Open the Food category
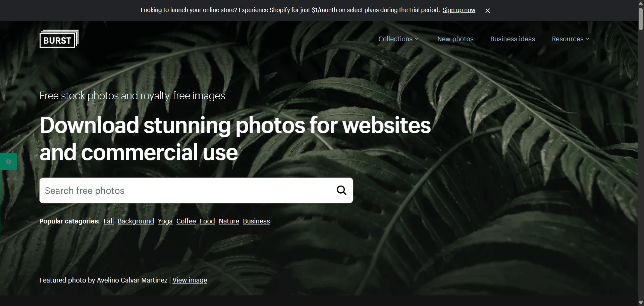The width and height of the screenshot is (644, 306). (207, 221)
